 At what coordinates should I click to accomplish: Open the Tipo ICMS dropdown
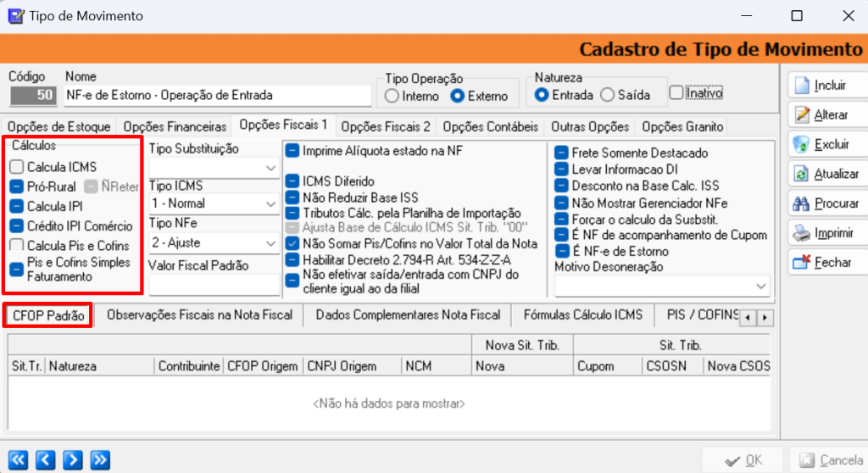coord(270,203)
